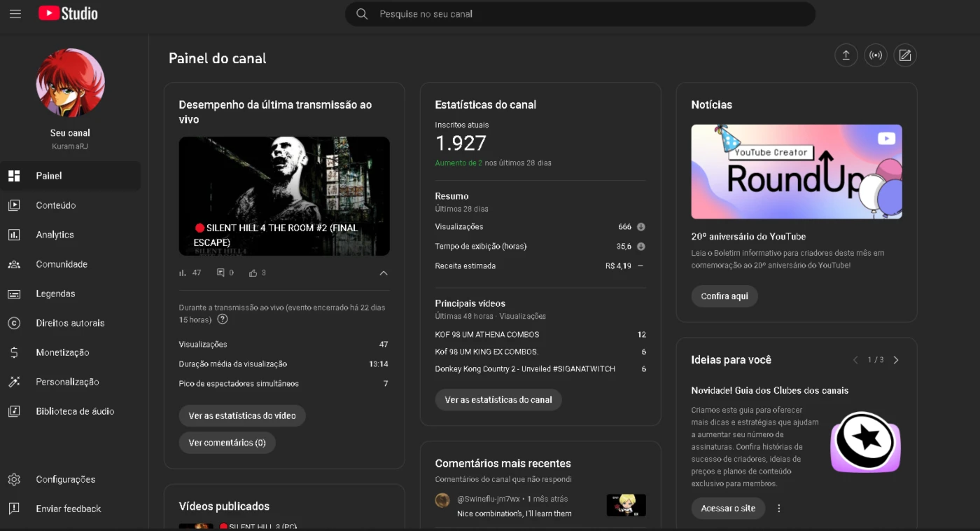The height and width of the screenshot is (531, 980).
Task: Click the Legendas subtitles icon
Action: [14, 294]
